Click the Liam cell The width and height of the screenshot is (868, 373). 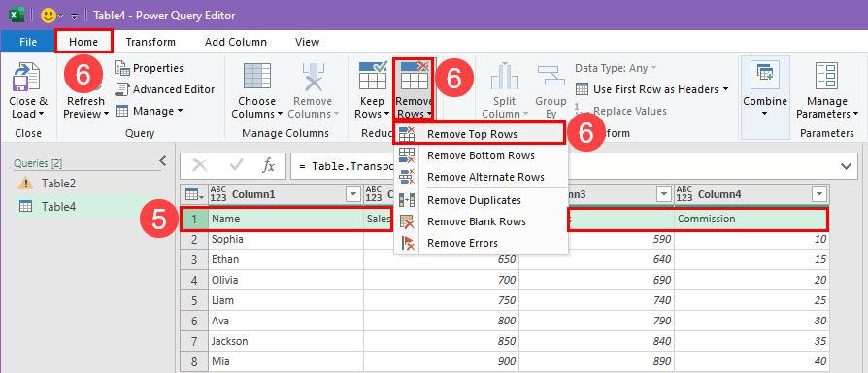coord(285,301)
